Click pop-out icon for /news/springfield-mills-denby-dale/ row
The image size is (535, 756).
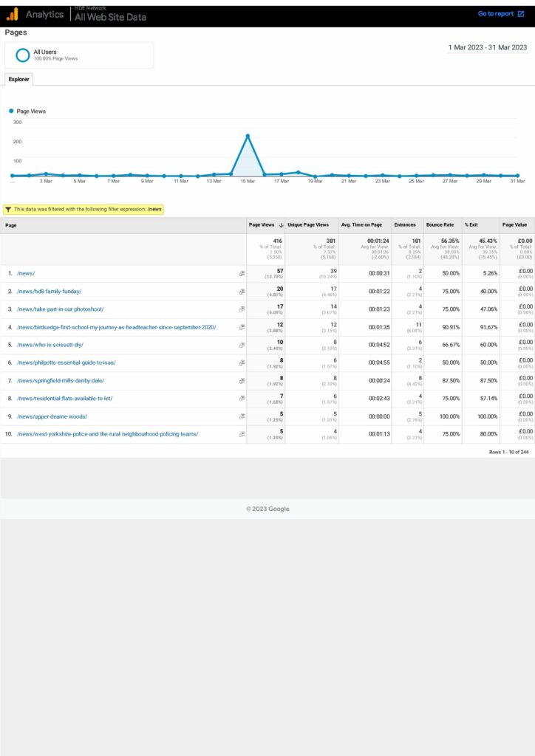click(x=242, y=381)
